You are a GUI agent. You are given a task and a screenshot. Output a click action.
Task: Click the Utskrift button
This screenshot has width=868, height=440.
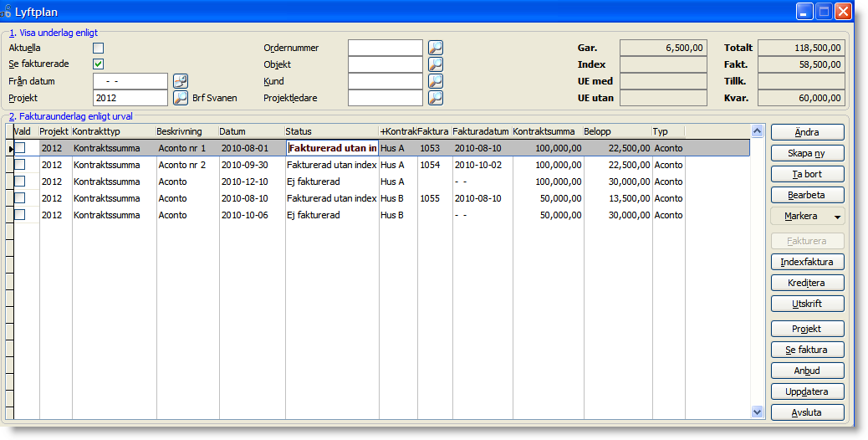[807, 304]
